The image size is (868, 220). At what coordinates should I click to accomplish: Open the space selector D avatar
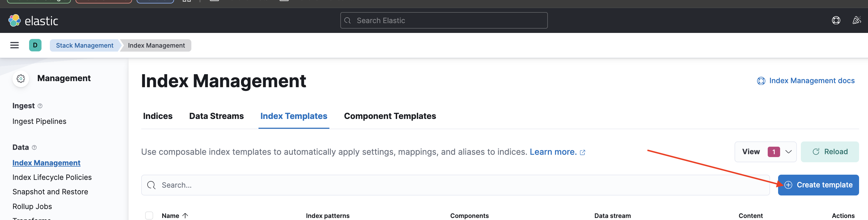tap(35, 45)
